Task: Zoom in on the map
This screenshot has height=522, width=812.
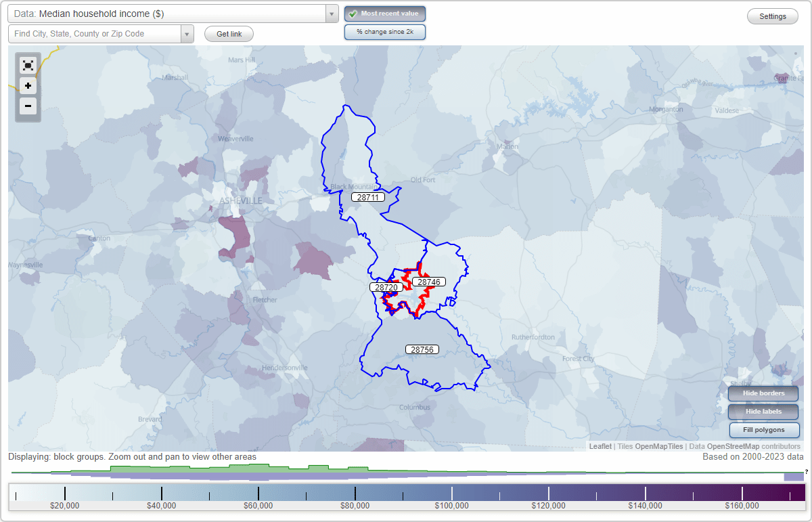Action: (28, 86)
